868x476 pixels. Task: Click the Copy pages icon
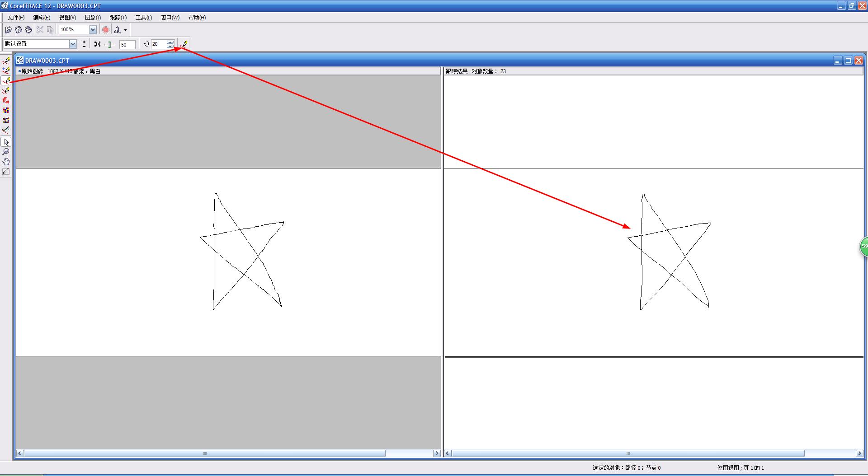(50, 30)
